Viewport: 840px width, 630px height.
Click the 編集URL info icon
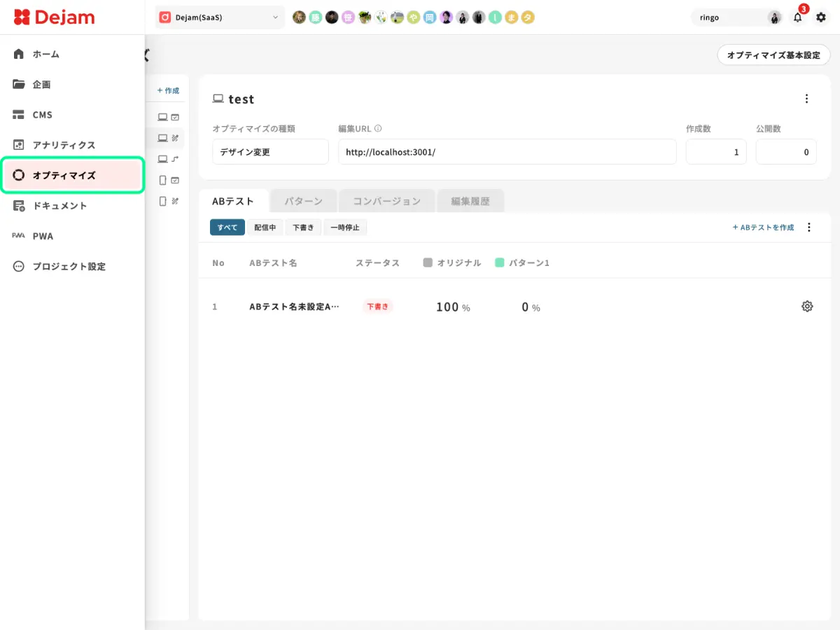(x=378, y=129)
